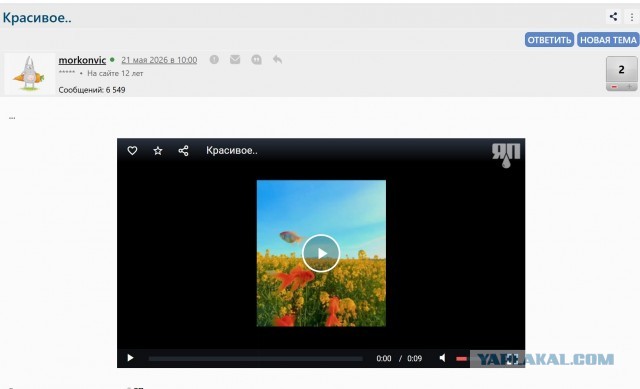The image size is (640, 389).
Task: Start video with large center play button
Action: click(321, 253)
